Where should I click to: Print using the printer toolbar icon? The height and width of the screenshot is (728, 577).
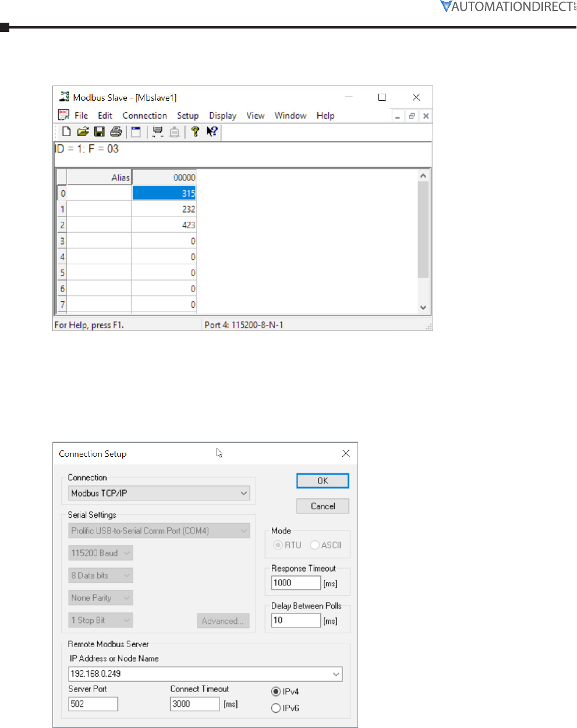pyautogui.click(x=116, y=132)
